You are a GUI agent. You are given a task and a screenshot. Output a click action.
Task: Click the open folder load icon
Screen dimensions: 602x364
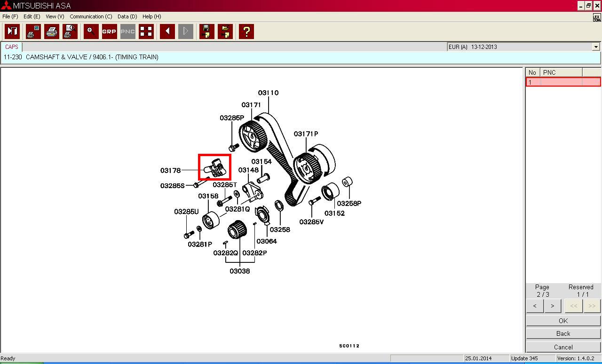tap(226, 32)
